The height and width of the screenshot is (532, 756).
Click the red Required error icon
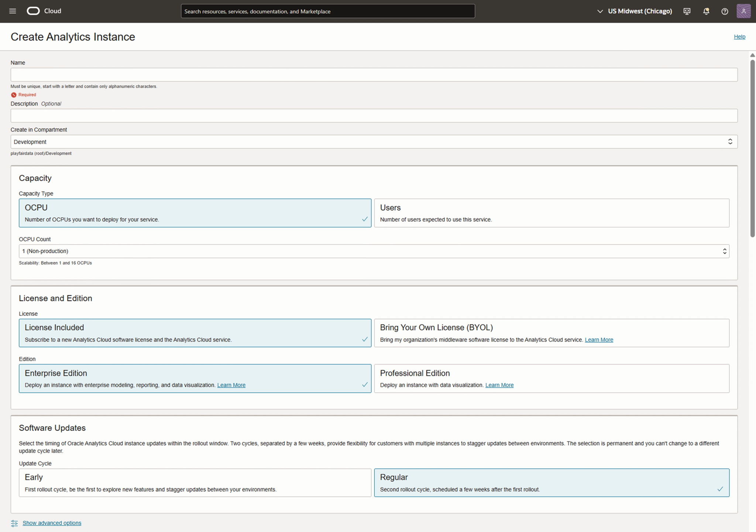pos(14,95)
